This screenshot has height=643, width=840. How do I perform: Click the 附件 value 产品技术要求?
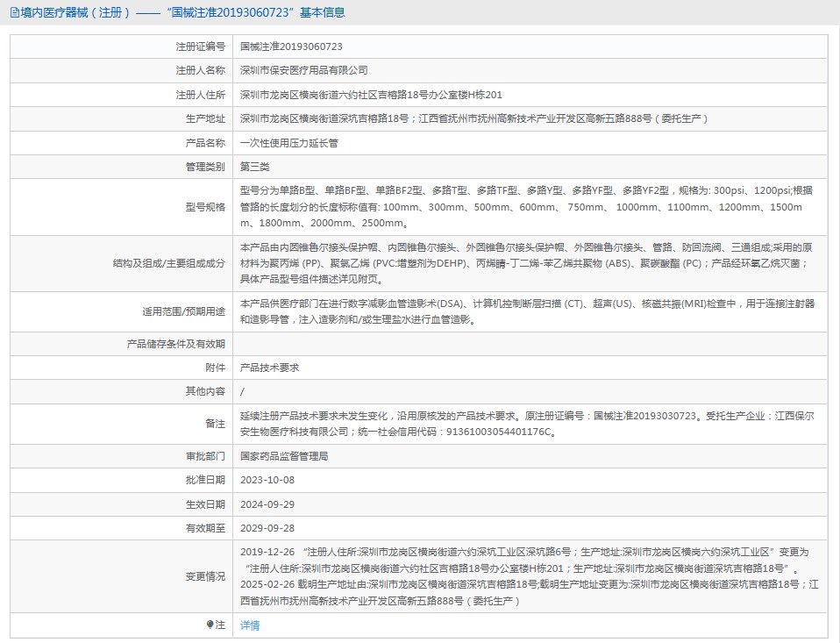[x=269, y=368]
